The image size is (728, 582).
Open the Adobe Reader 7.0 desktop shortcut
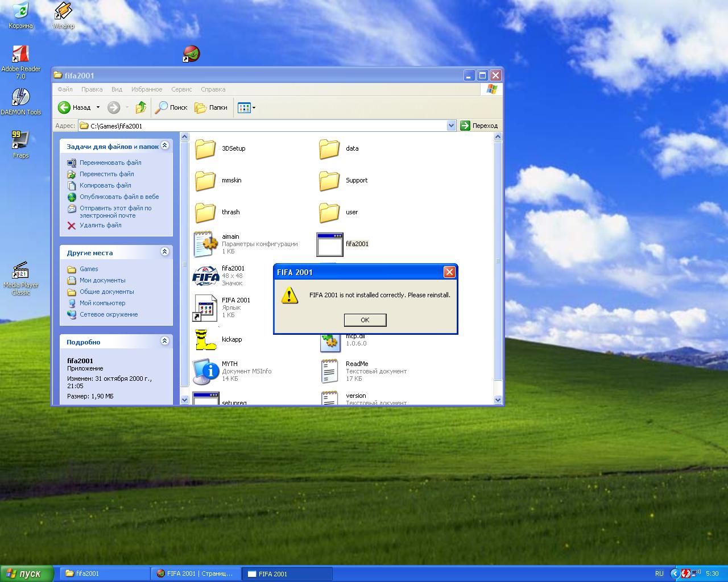click(x=20, y=55)
